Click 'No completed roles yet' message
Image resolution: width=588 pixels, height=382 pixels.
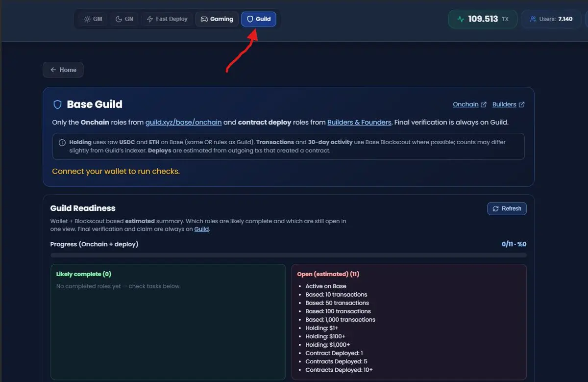(119, 286)
